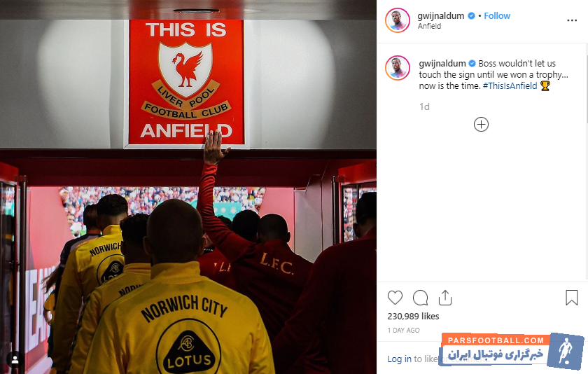Save the post with the bookmark icon
Image resolution: width=588 pixels, height=374 pixels.
[571, 298]
